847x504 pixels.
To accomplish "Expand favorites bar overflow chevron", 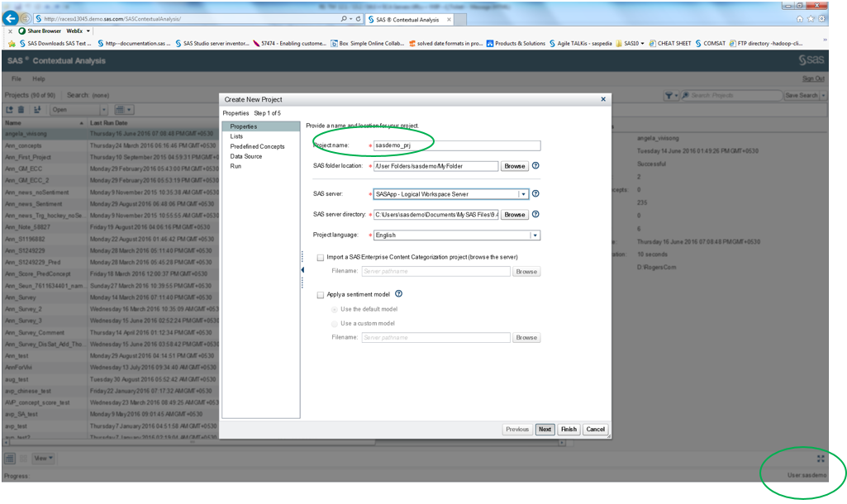I will point(825,41).
